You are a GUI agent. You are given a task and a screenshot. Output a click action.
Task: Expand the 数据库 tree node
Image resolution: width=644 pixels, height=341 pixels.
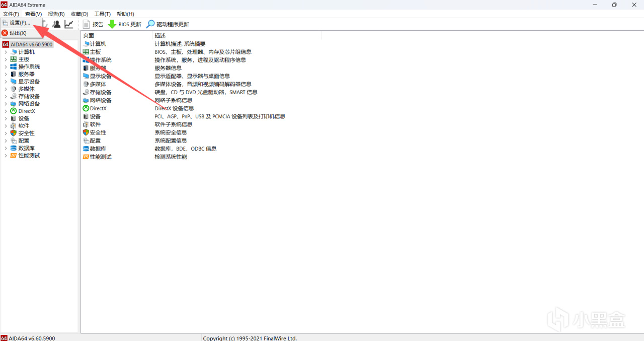point(6,148)
